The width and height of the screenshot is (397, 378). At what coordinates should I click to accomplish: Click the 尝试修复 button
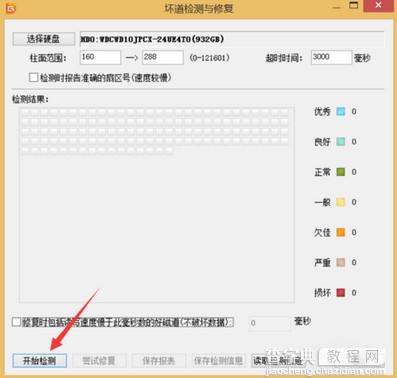(99, 360)
